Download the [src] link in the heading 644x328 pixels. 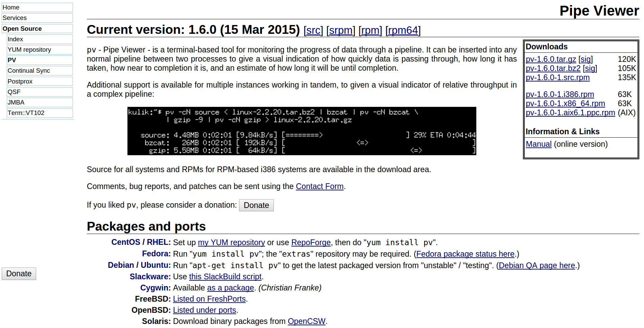point(313,30)
